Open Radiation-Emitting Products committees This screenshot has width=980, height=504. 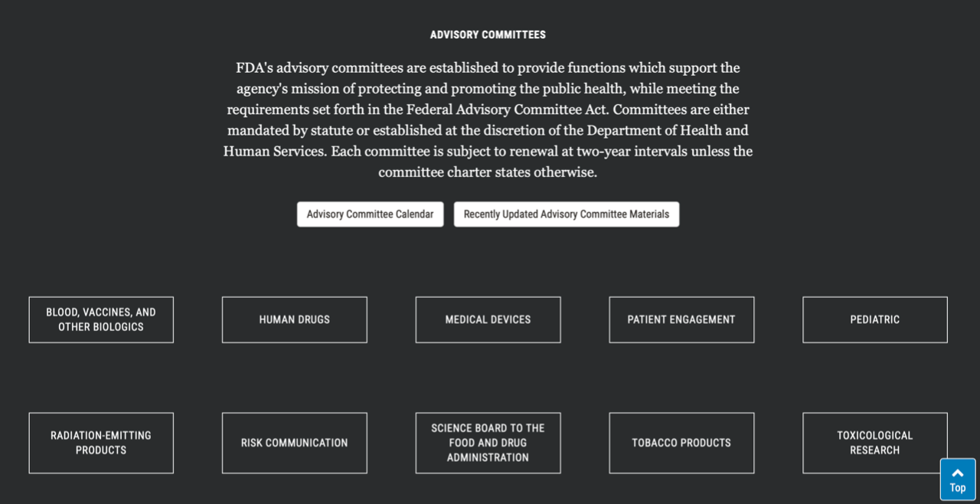point(101,443)
